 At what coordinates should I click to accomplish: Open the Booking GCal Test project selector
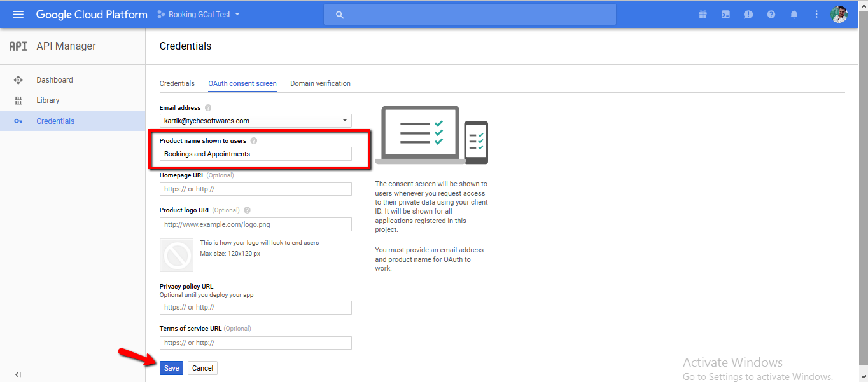pos(199,15)
